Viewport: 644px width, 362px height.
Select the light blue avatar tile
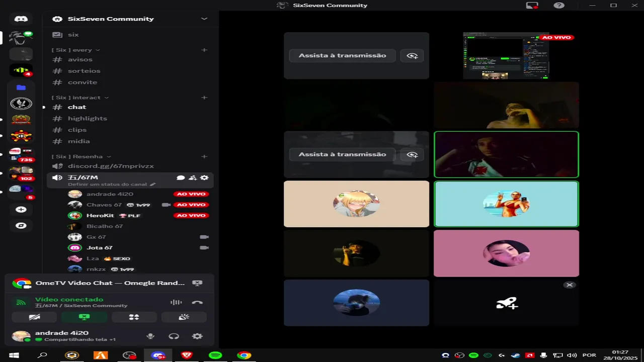pos(507,204)
